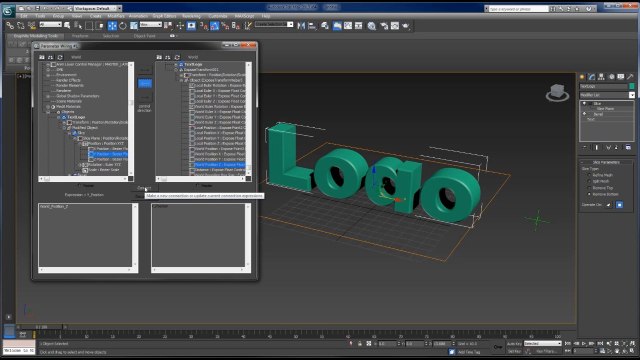Open the selection filter dropdown in main toolbar

(51, 25)
